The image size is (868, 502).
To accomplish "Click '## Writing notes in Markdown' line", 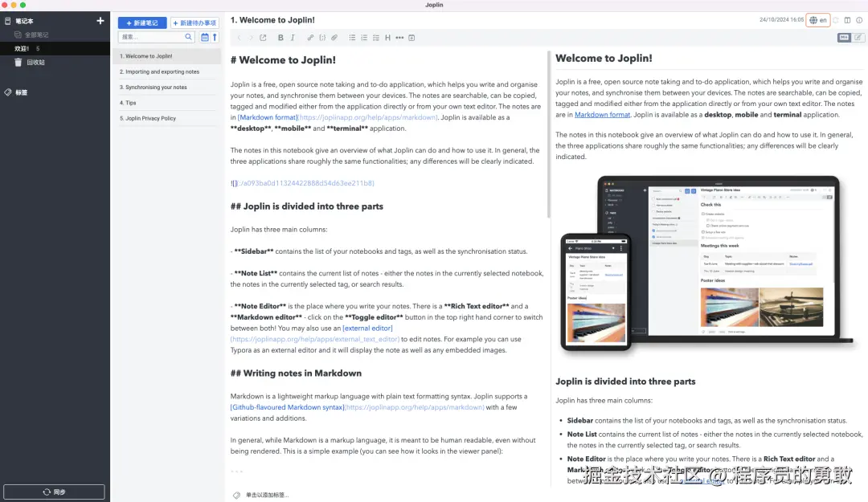I will point(296,373).
